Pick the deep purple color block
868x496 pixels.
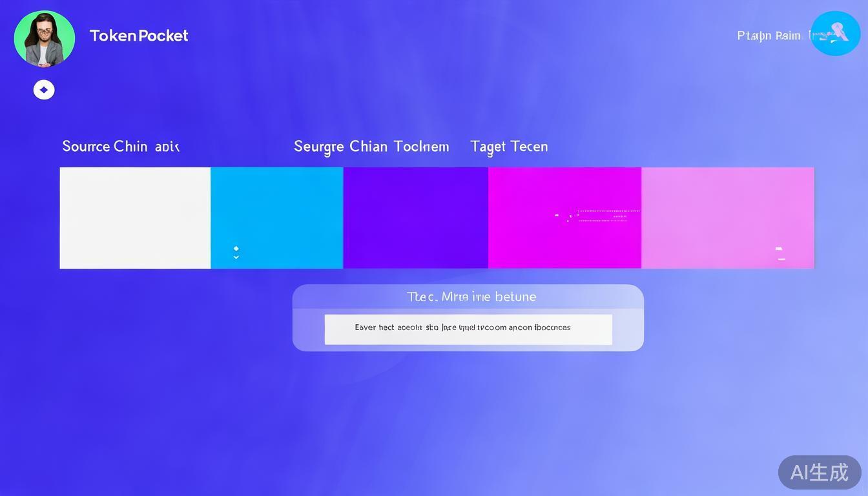pyautogui.click(x=415, y=218)
